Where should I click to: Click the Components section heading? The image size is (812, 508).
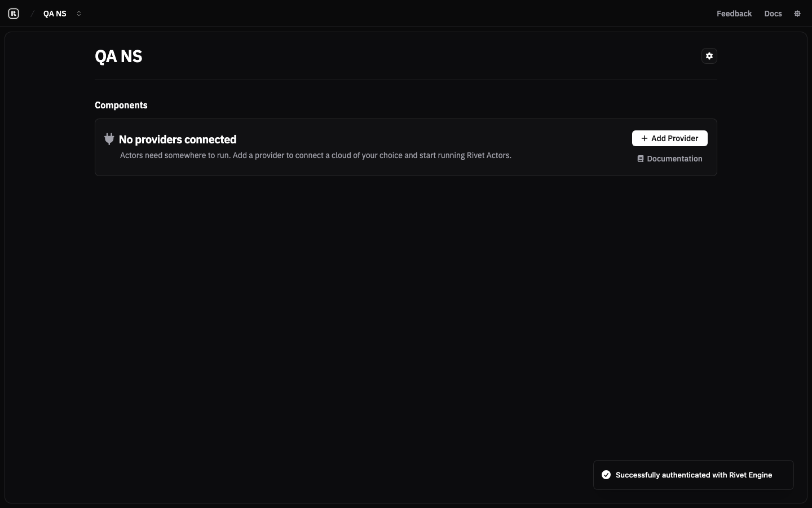[x=121, y=105]
